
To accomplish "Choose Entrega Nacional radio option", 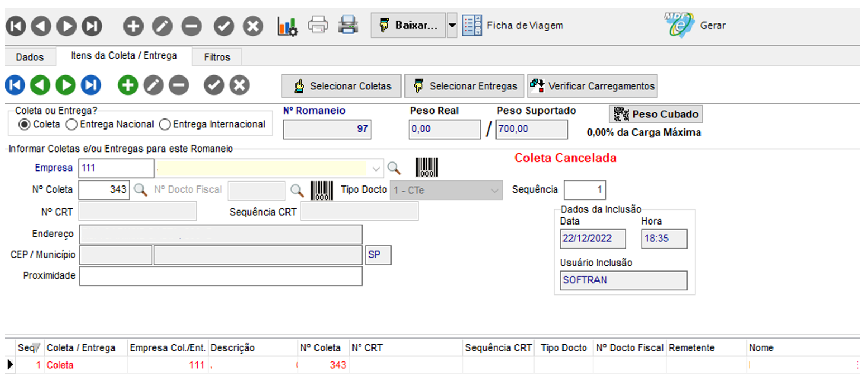I will (71, 125).
